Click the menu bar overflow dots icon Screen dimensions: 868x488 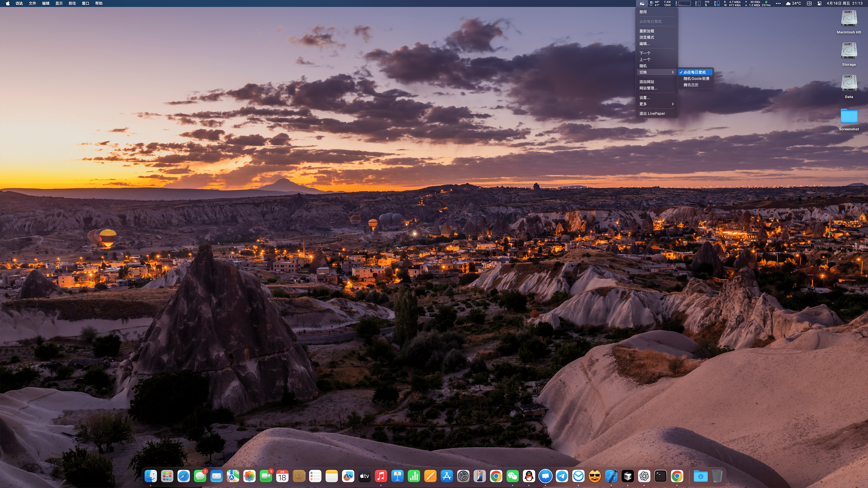tap(778, 3)
